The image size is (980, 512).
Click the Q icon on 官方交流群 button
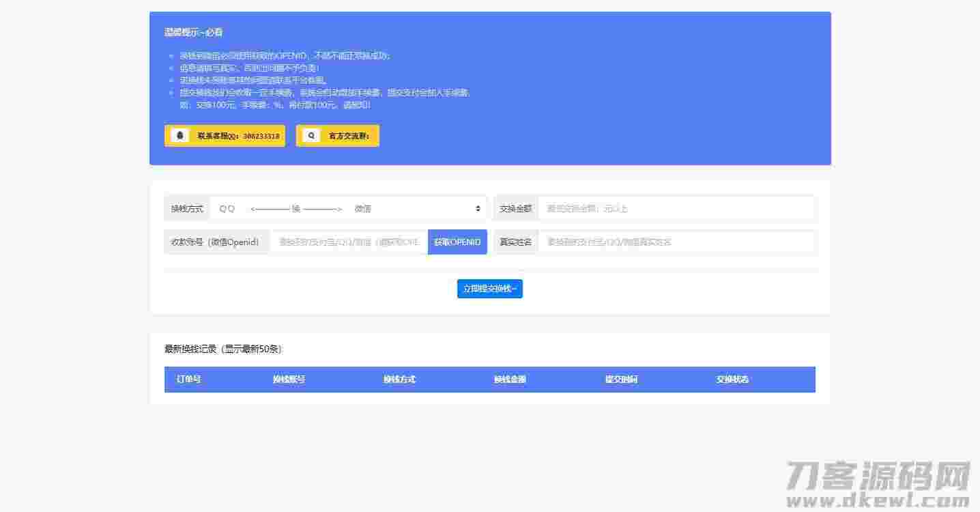[312, 135]
